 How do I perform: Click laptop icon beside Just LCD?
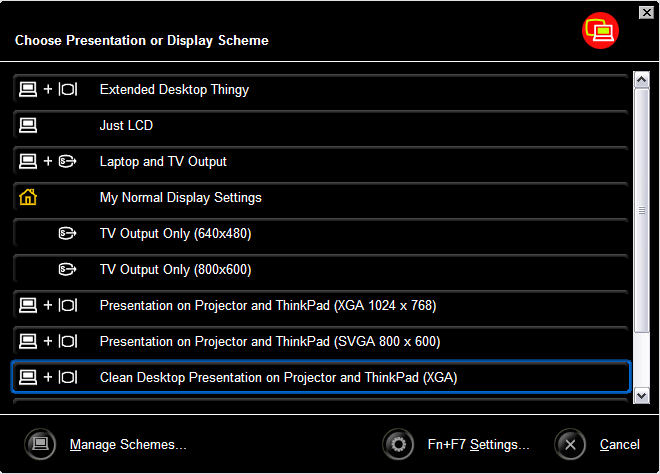(28, 126)
